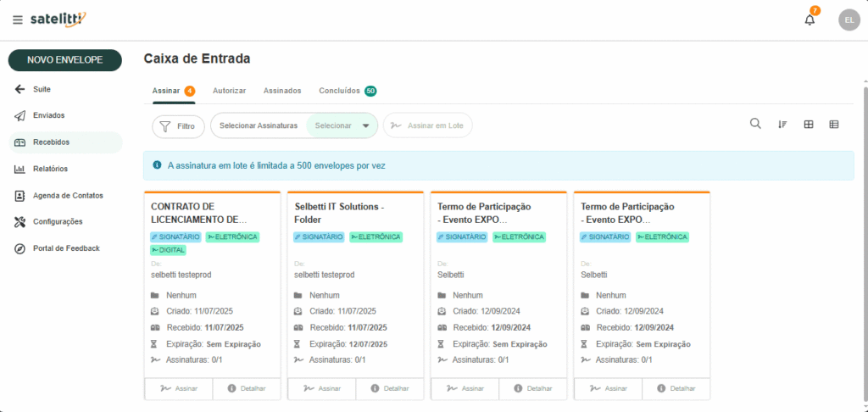This screenshot has height=412, width=868.
Task: Click the search magnifier icon
Action: (x=755, y=125)
